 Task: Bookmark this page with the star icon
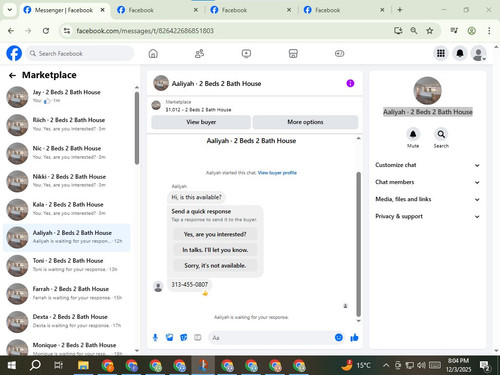(430, 31)
